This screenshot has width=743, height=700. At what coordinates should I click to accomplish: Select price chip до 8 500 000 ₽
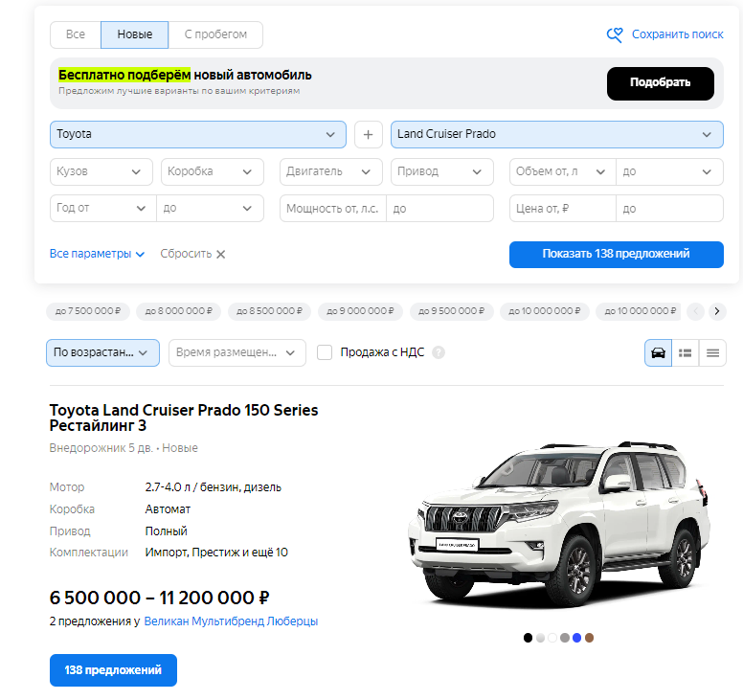click(x=269, y=311)
